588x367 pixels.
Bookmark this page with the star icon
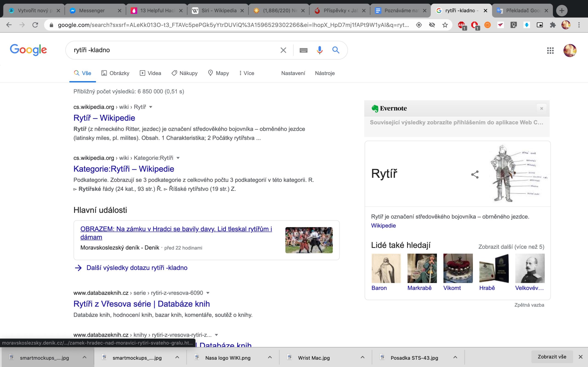(x=445, y=25)
